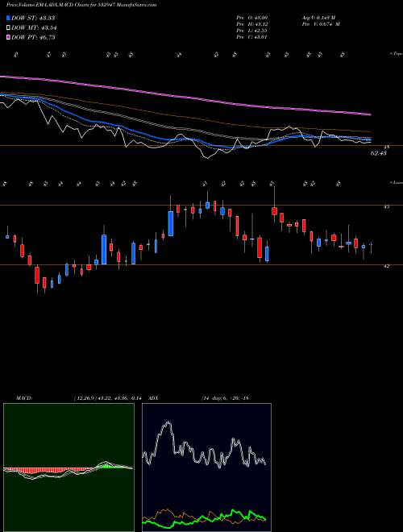Screen dimensions: 403x532
Task: Click the 'Pre V: 0.674 M' volume text
Action: point(320,24)
